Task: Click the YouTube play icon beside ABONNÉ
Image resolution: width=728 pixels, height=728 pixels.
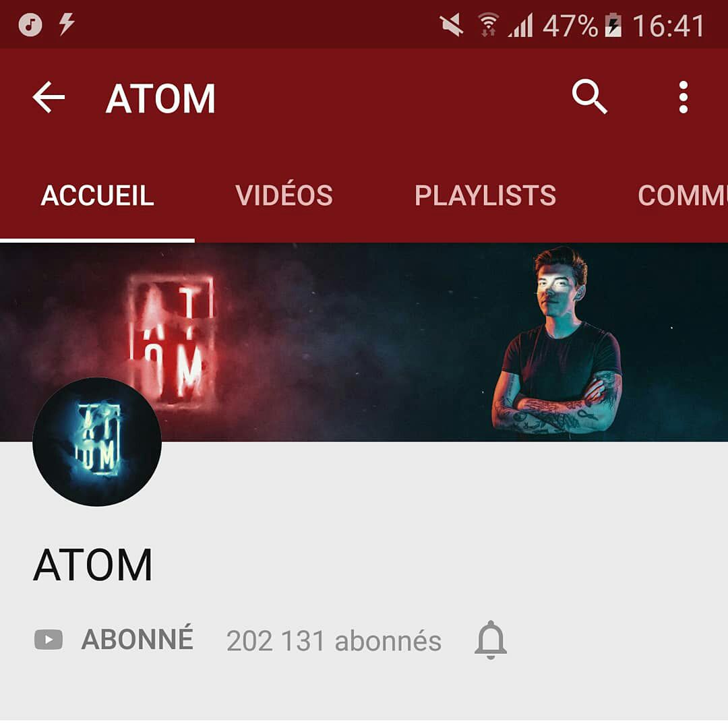Action: coord(49,640)
